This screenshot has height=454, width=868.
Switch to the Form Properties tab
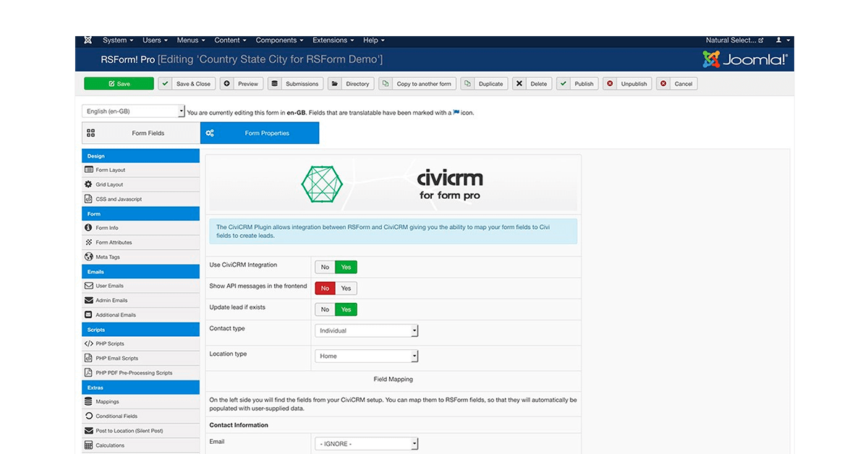click(260, 133)
